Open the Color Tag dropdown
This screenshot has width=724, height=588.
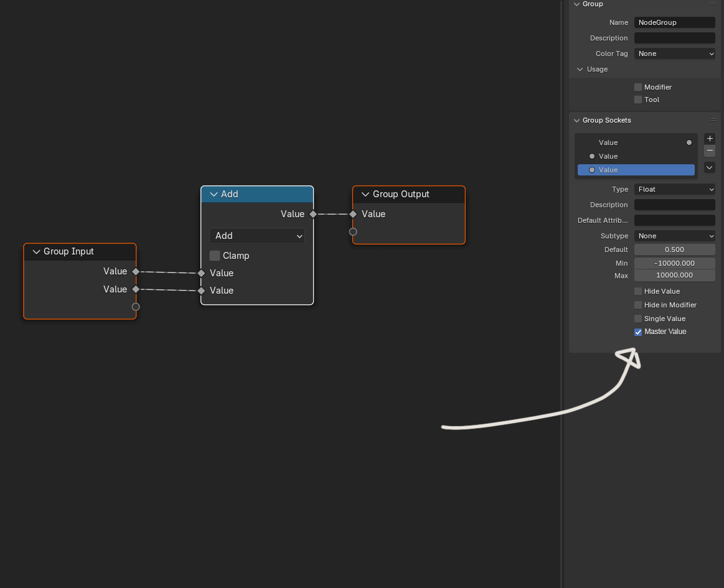coord(675,54)
